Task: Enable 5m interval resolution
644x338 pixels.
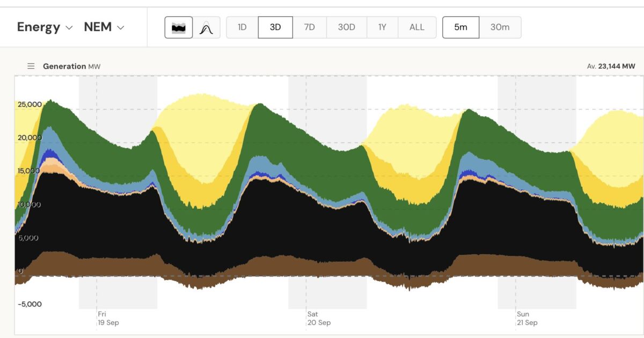Action: click(460, 27)
